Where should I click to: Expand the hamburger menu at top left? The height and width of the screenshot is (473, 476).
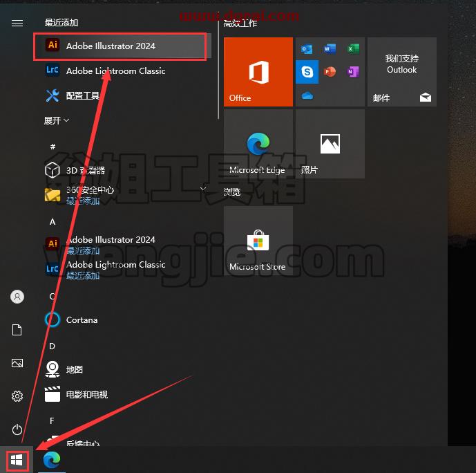point(17,23)
